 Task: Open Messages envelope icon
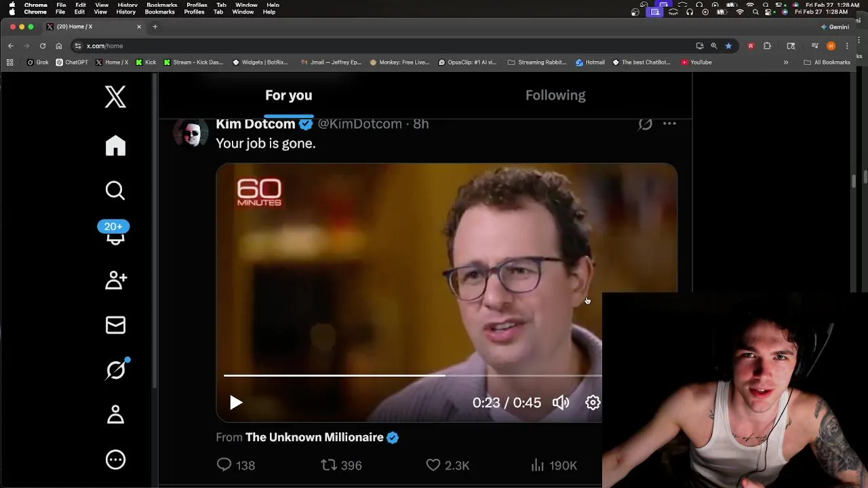click(115, 325)
